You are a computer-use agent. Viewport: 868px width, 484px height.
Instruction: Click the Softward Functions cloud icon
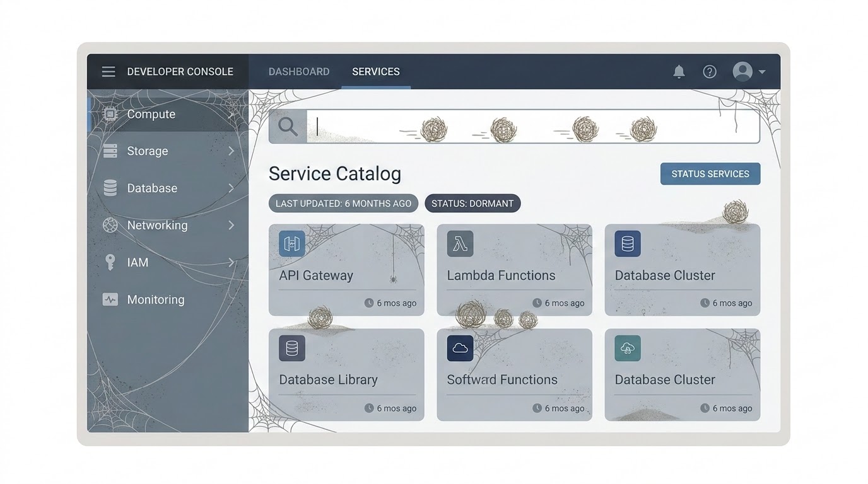tap(459, 348)
